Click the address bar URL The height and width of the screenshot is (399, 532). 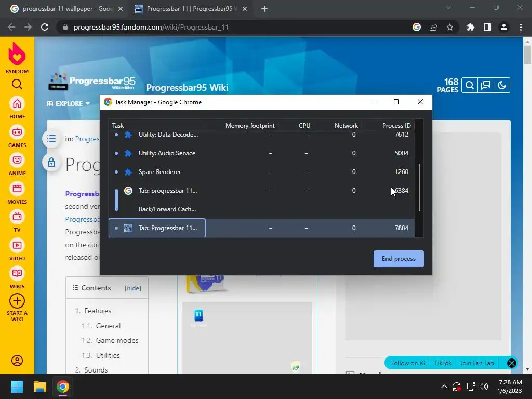[x=151, y=27]
